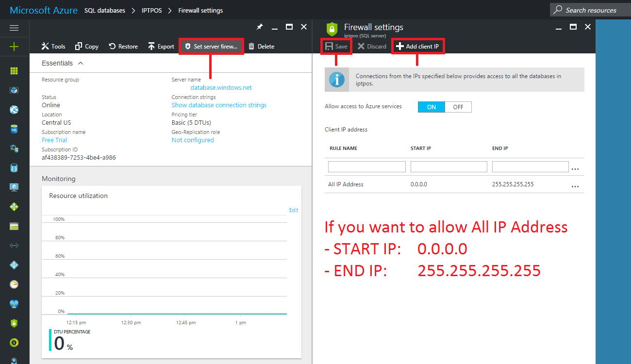Open the green circle billing icon in sidebar
Viewport: 631px width, 364px height.
(x=14, y=343)
